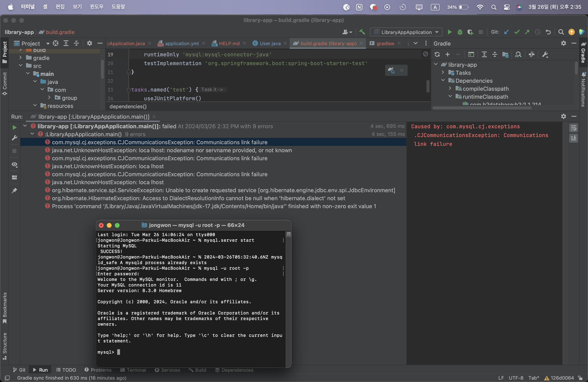The width and height of the screenshot is (588, 382).
Task: Toggle Notifications stripe button
Action: [583, 89]
